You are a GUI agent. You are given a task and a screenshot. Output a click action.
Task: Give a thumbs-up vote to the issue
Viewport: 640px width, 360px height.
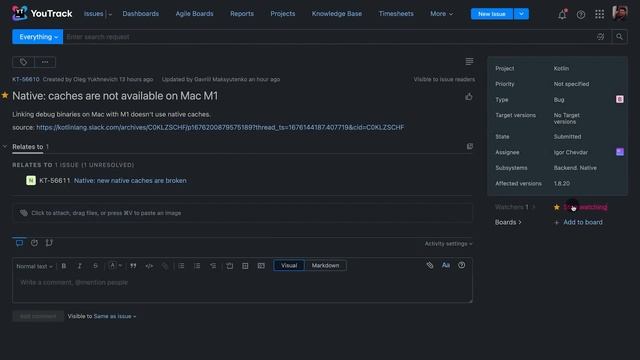(x=469, y=97)
